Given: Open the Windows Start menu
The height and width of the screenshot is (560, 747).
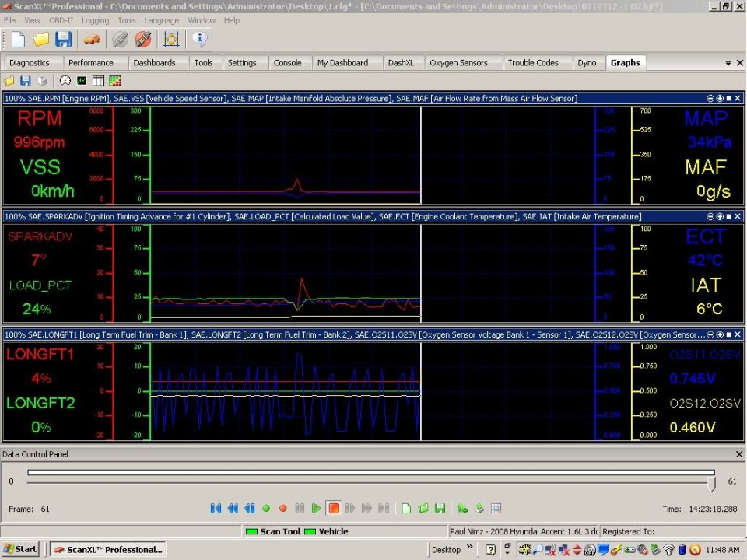Looking at the screenshot, I should coord(19,550).
